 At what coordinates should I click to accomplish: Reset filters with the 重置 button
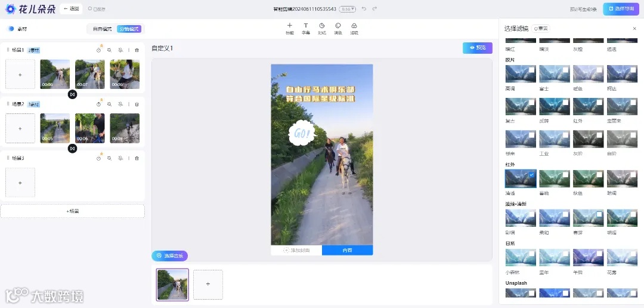pyautogui.click(x=540, y=29)
